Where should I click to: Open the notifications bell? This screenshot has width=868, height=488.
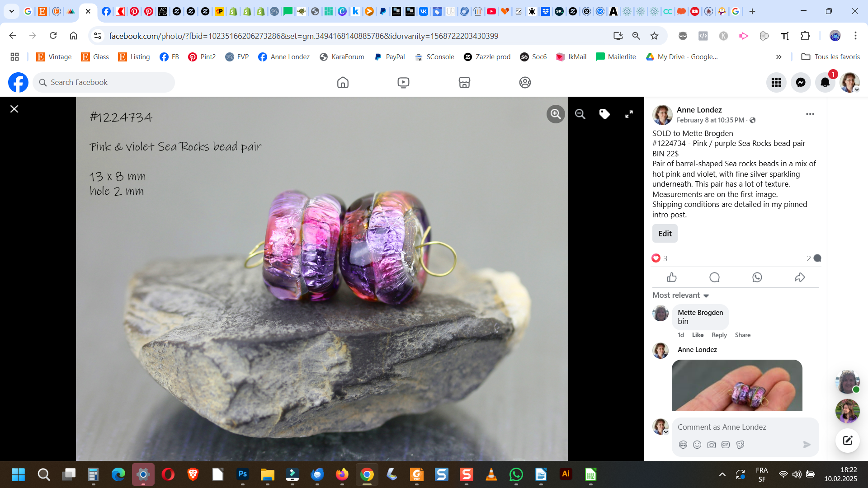825,83
